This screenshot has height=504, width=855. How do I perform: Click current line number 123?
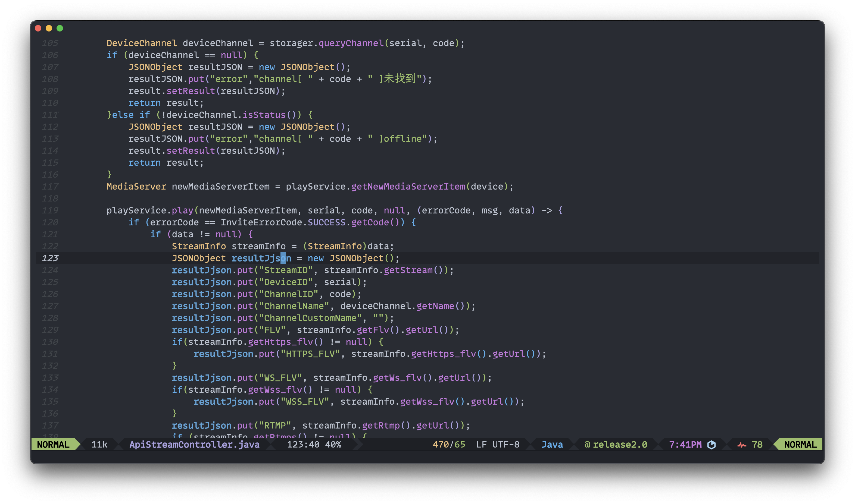tap(50, 258)
